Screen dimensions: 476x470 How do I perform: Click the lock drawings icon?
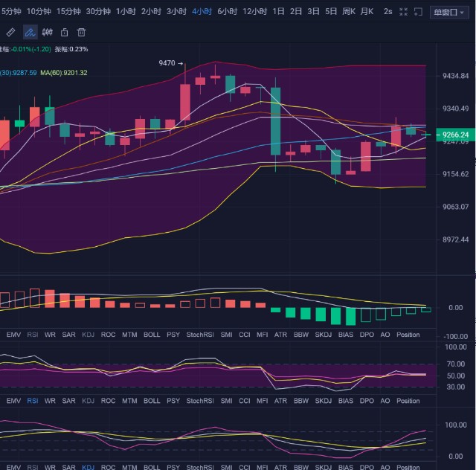coord(64,32)
